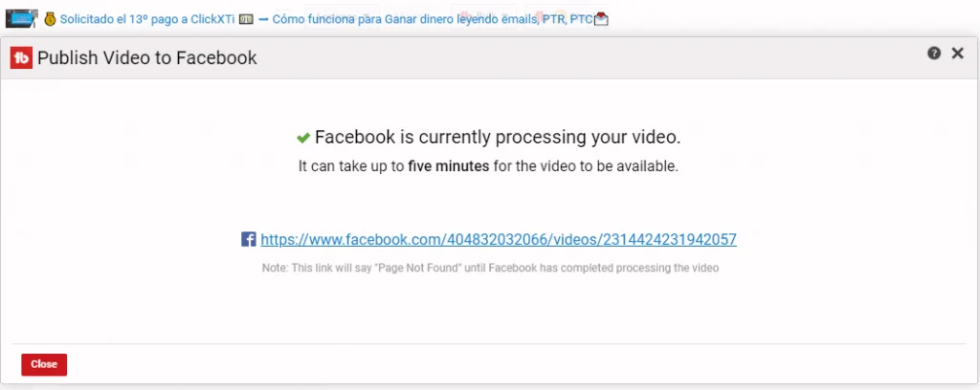Click the "Cómo funciona para Ganar dinero" title text
Screen dimensions: 980x390
(361, 19)
